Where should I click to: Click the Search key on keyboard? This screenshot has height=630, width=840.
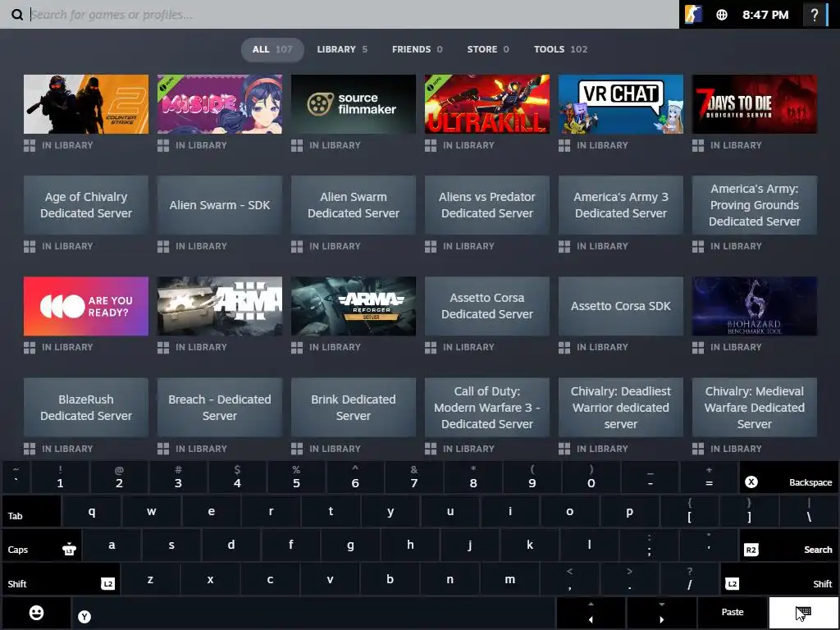click(788, 545)
